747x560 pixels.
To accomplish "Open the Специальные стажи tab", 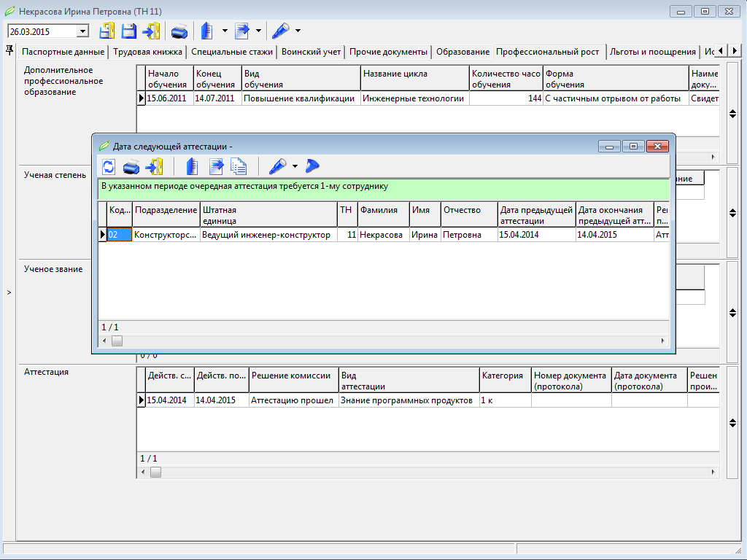I will [232, 52].
